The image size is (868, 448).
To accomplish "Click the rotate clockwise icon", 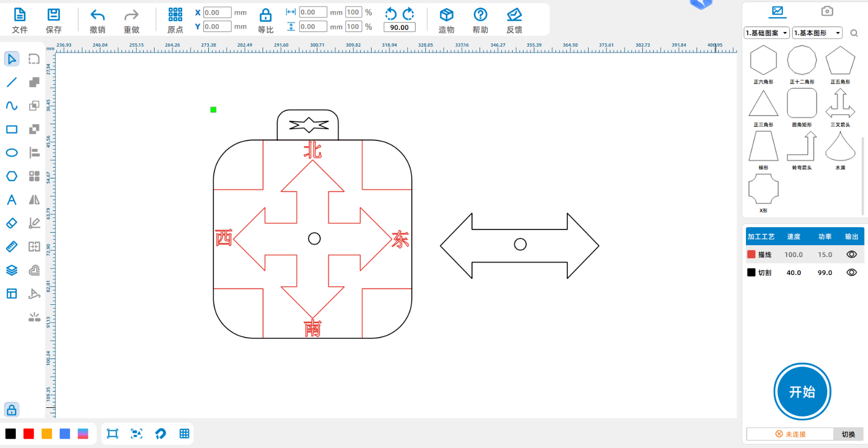I will tap(409, 14).
